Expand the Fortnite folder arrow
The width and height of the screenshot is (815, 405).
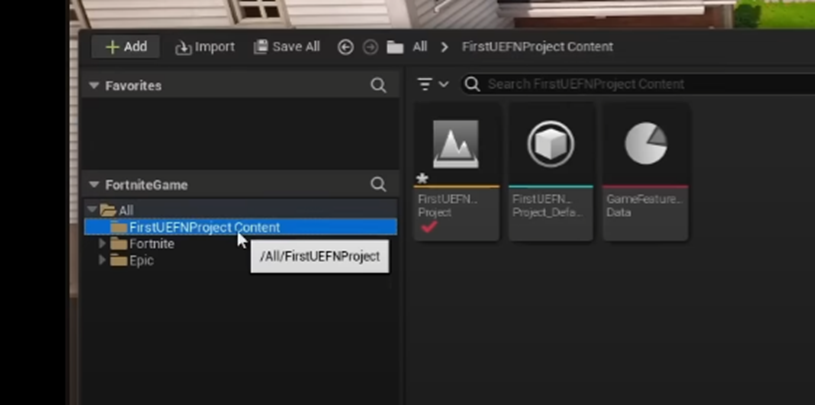102,243
